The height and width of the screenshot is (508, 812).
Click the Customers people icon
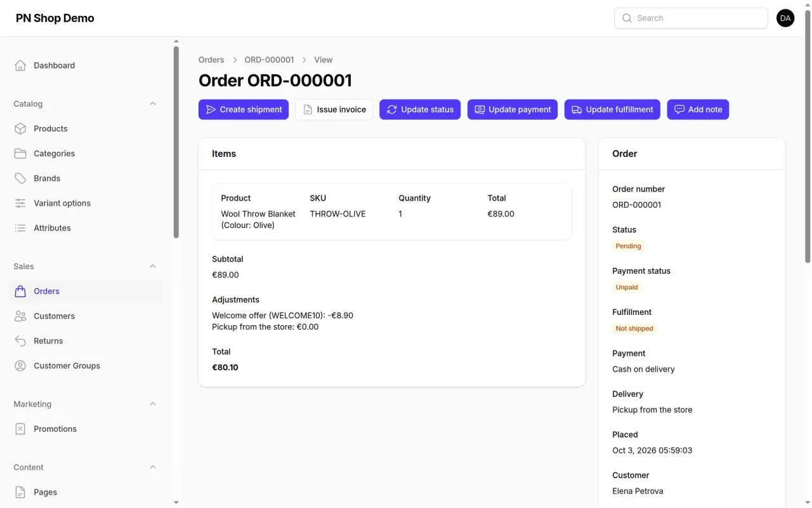pyautogui.click(x=20, y=316)
